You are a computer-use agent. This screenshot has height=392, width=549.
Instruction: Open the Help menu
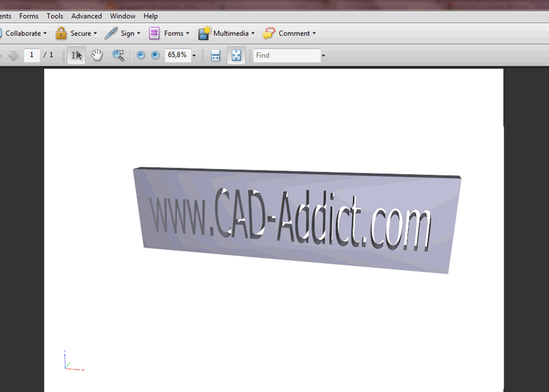151,16
